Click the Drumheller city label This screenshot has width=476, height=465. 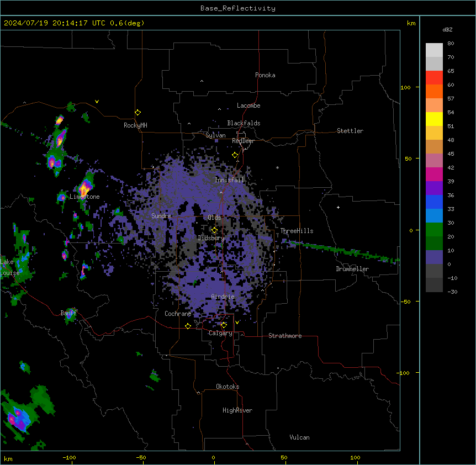point(352,269)
